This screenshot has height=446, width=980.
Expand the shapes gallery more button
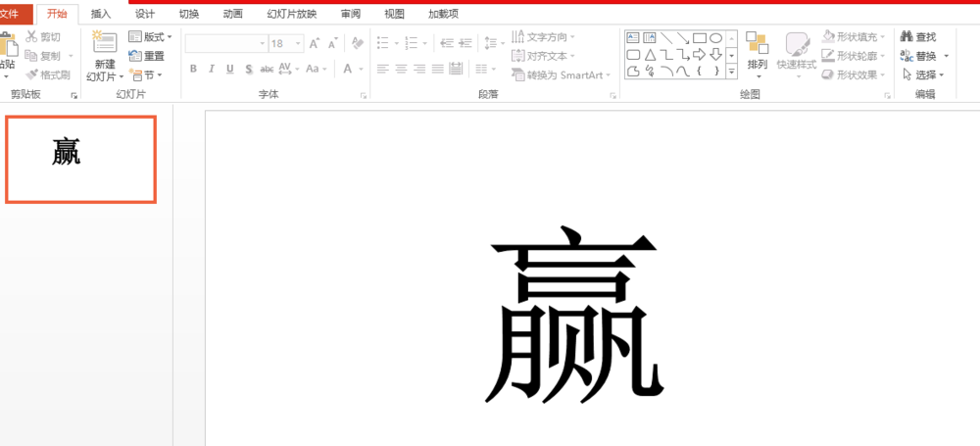[x=732, y=71]
